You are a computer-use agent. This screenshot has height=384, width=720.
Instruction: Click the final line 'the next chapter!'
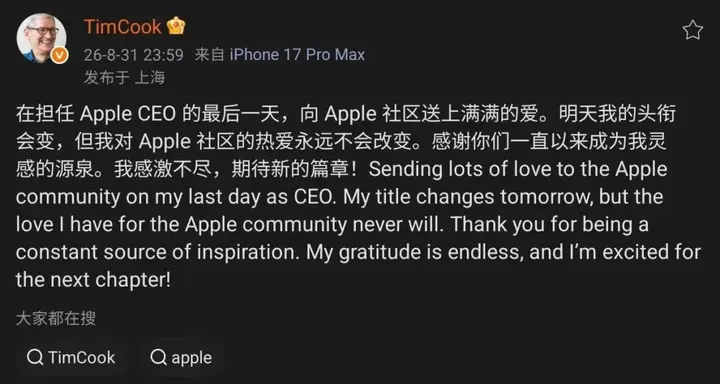pos(93,279)
